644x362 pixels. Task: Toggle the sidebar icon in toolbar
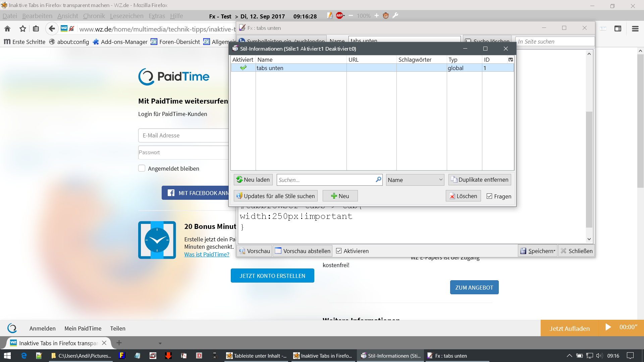618,29
